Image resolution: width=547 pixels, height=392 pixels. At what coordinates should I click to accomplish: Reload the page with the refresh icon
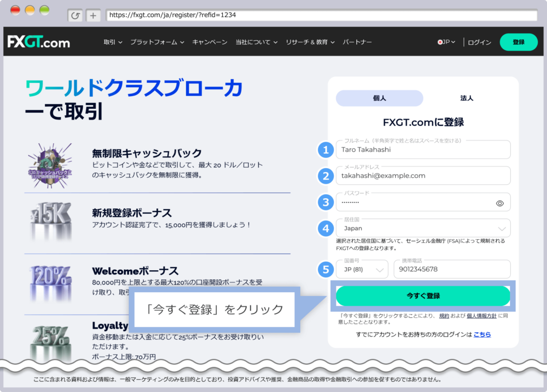(x=75, y=15)
